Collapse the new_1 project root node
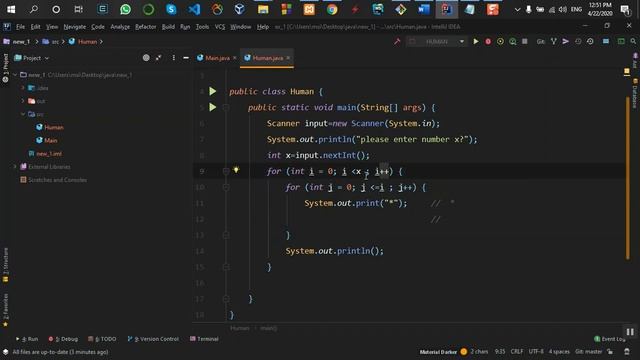The image size is (640, 360). (x=16, y=75)
